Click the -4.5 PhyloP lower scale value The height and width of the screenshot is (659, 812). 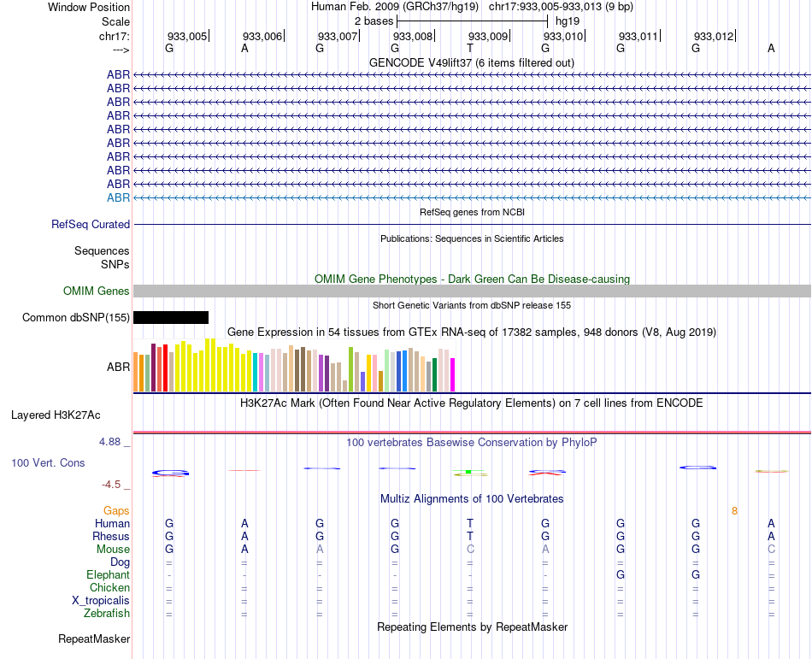click(111, 485)
